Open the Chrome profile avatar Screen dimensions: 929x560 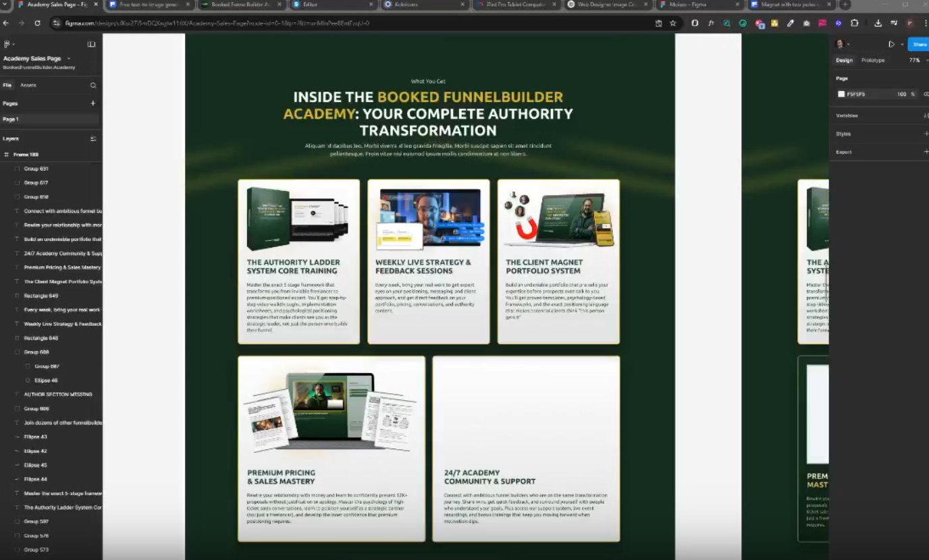(909, 23)
